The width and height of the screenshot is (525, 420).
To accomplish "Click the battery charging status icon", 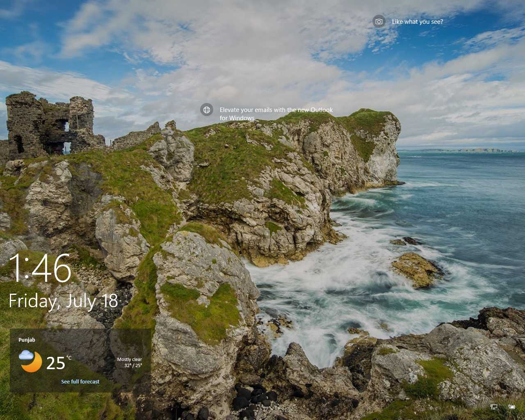I will pos(511,406).
